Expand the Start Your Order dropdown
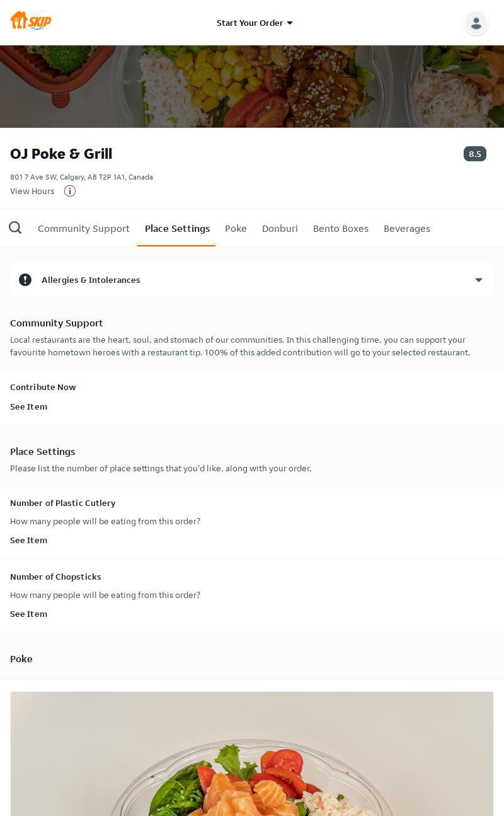This screenshot has width=504, height=816. [255, 23]
